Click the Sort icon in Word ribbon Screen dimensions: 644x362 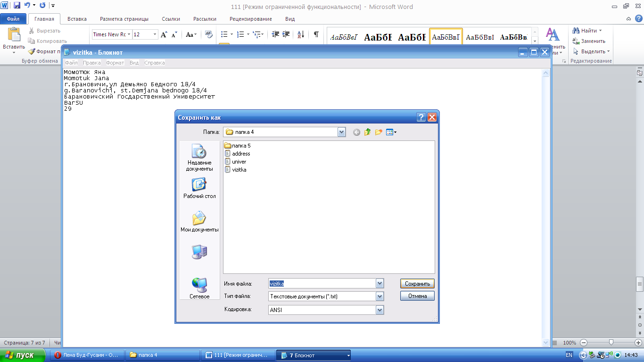[301, 34]
